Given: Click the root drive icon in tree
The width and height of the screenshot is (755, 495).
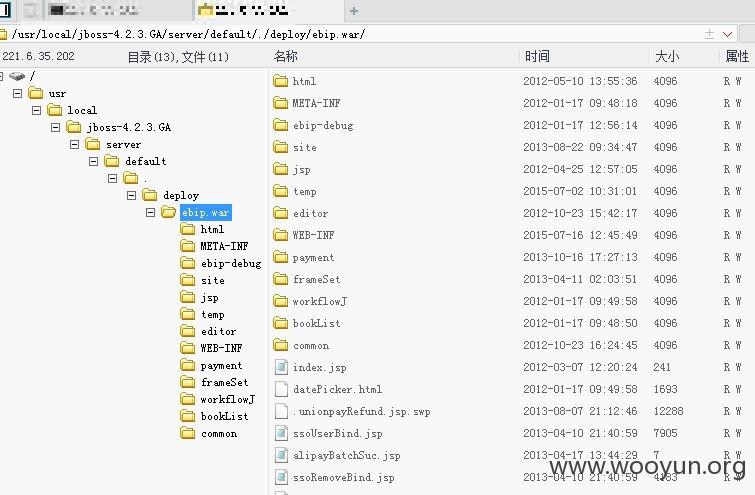Looking at the screenshot, I should click(17, 76).
